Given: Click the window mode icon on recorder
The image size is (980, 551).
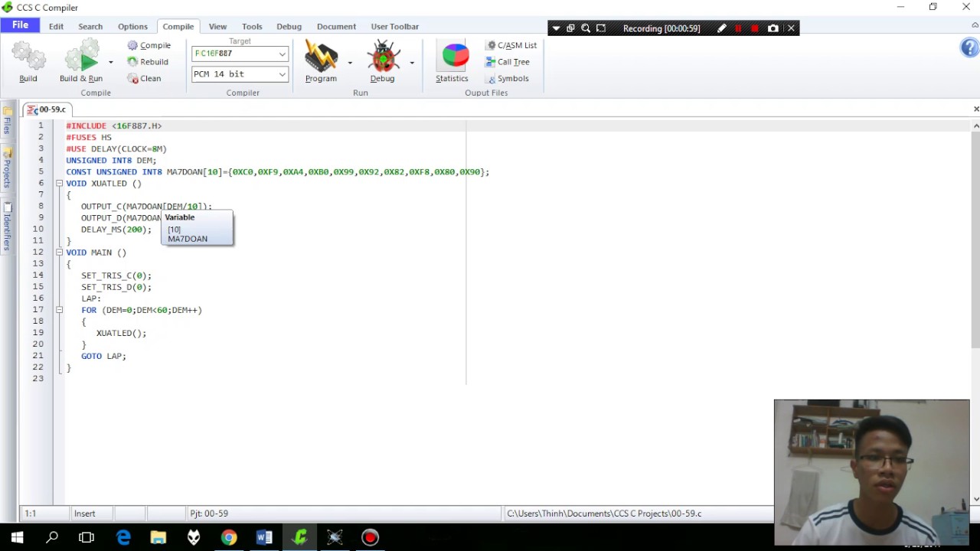Looking at the screenshot, I should 570,28.
